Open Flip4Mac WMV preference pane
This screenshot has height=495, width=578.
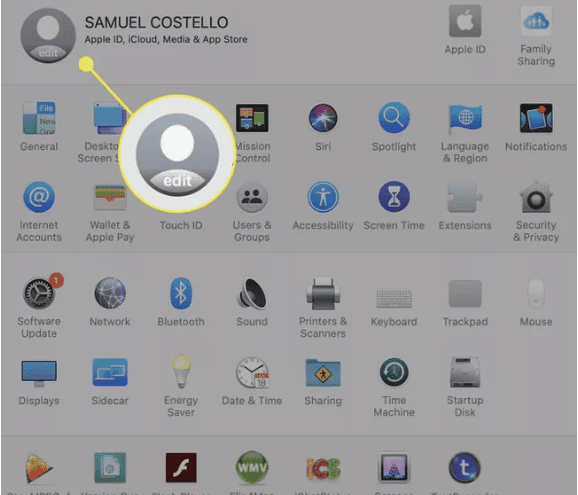252,468
